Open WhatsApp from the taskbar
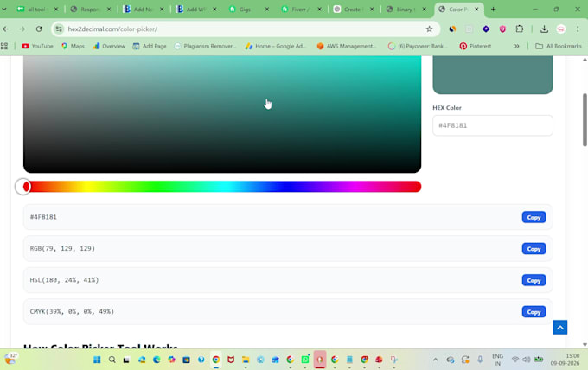 point(305,360)
